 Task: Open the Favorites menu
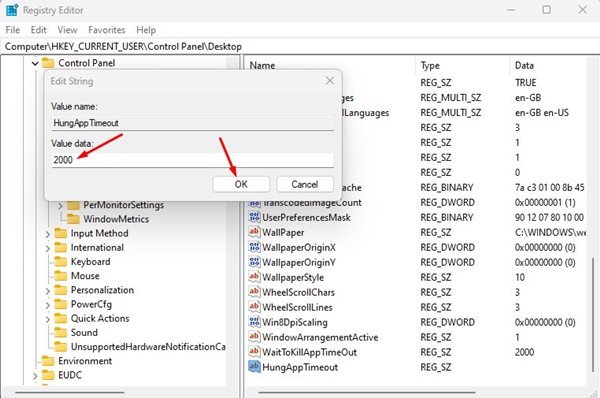coord(106,30)
